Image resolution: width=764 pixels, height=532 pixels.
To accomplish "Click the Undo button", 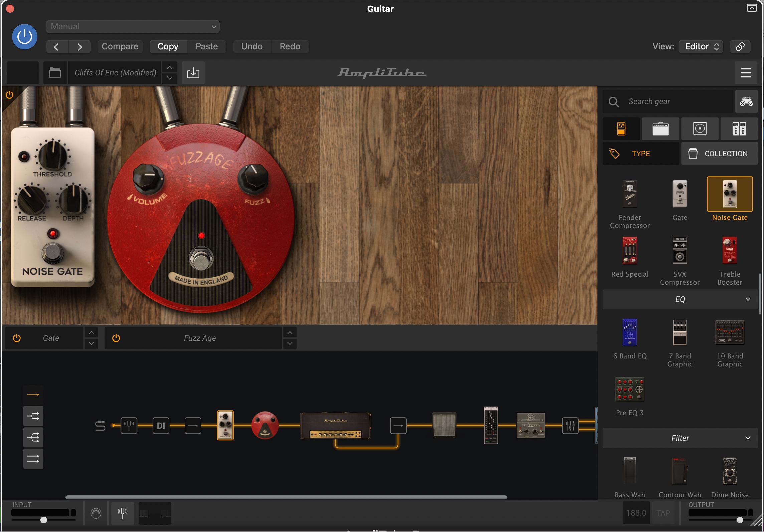I will pos(252,46).
